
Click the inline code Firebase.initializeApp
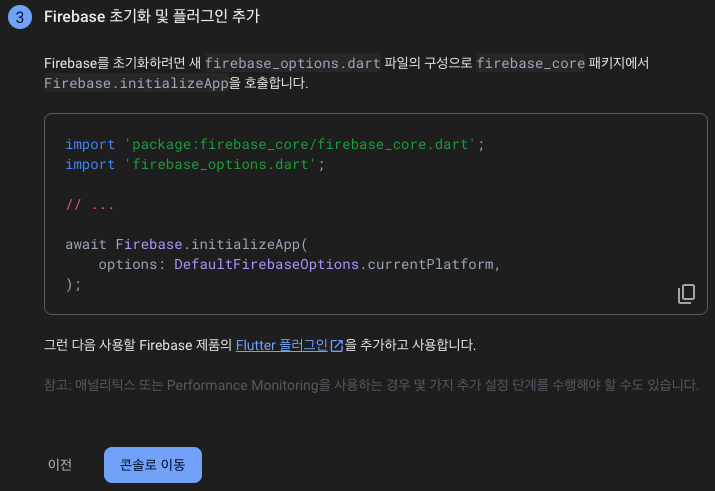[136, 83]
